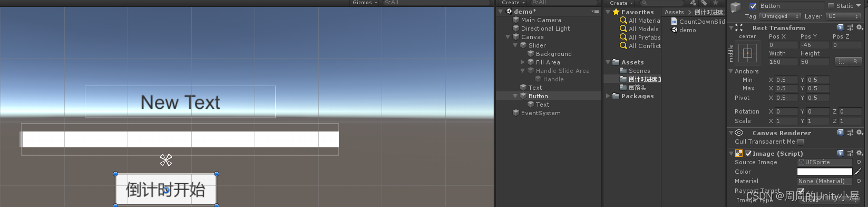Viewport: 868px width, 207px height.
Task: Collapse the Button node in Hierarchy
Action: 515,96
